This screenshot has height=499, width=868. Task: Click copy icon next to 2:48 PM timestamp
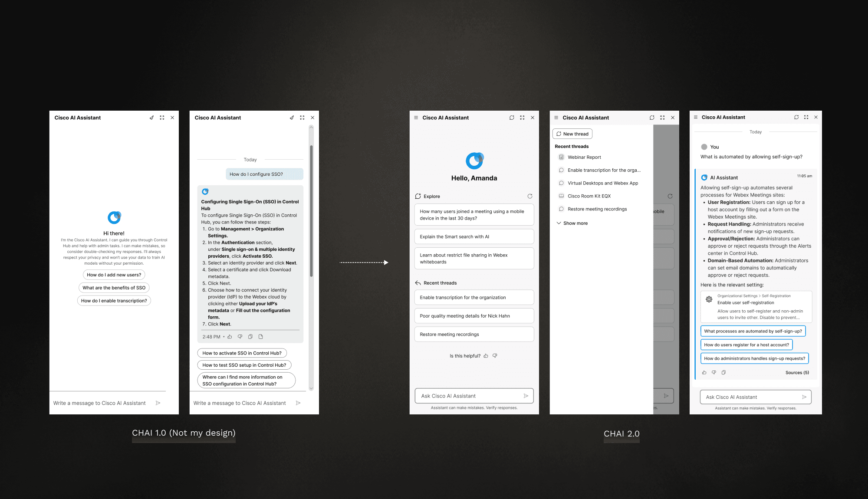(x=250, y=337)
